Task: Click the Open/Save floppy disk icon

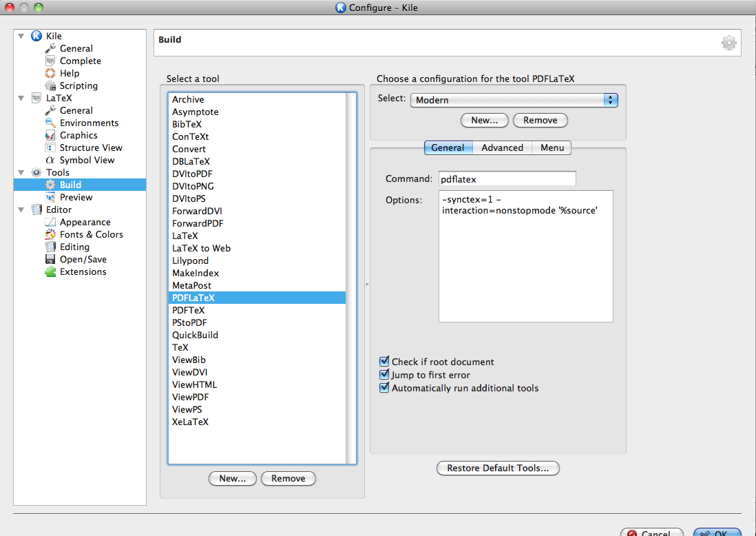Action: click(50, 259)
